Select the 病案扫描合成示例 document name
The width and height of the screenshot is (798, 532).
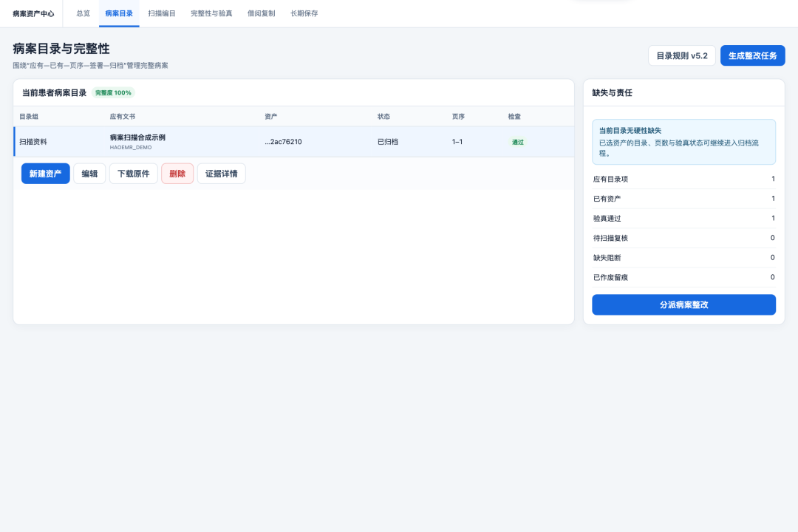[137, 137]
